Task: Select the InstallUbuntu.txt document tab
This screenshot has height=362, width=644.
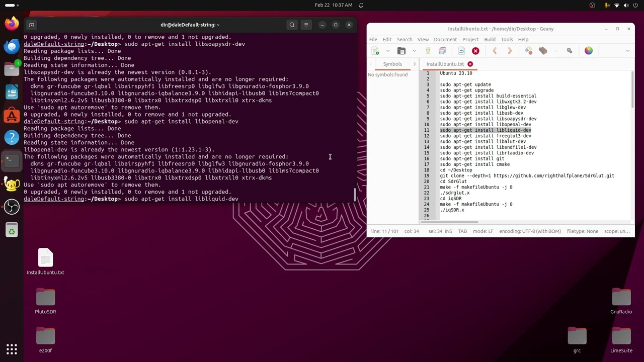Action: click(x=445, y=64)
